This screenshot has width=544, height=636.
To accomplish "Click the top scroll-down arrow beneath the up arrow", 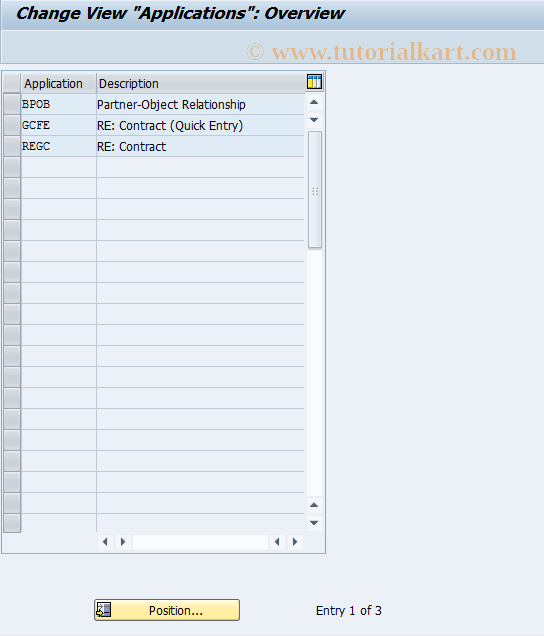I will tap(314, 120).
